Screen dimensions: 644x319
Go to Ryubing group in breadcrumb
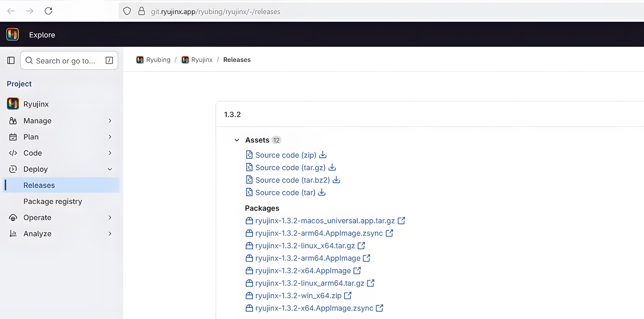coord(158,60)
